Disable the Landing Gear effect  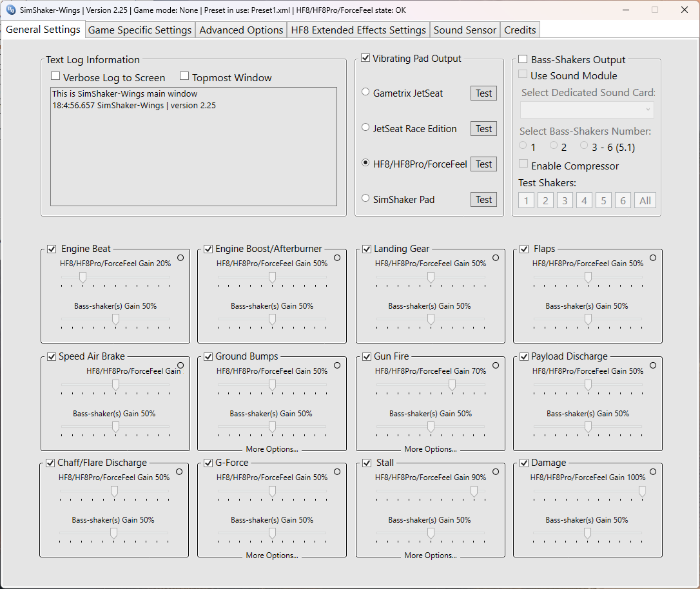click(x=365, y=248)
